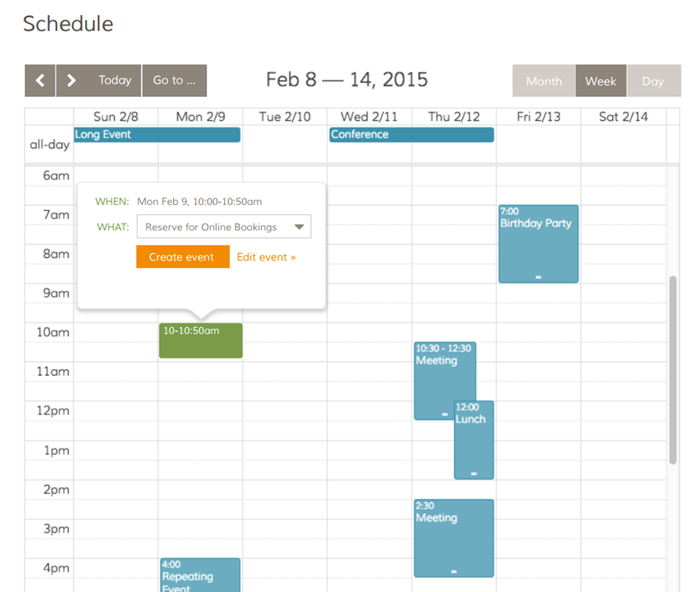Open the WHAT event type dropdown
Viewport: 700px width, 592px height.
click(224, 227)
